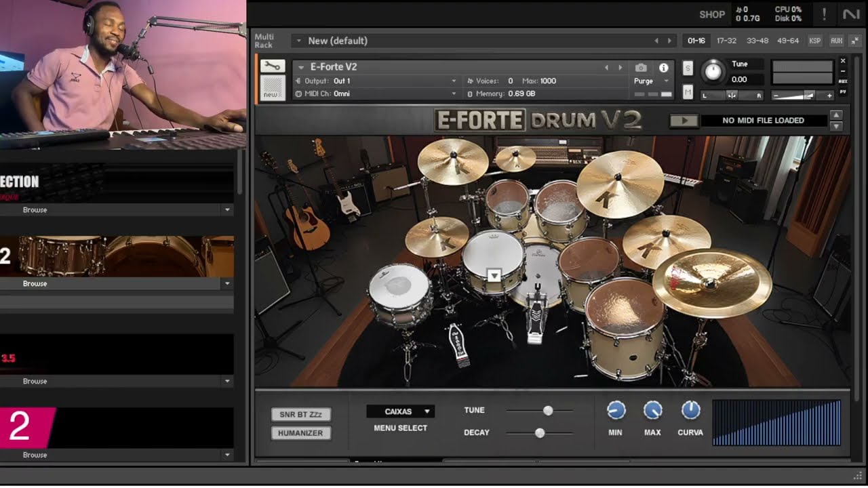The height and width of the screenshot is (488, 868).
Task: Select the 33-48 rack page tab
Action: click(x=757, y=41)
